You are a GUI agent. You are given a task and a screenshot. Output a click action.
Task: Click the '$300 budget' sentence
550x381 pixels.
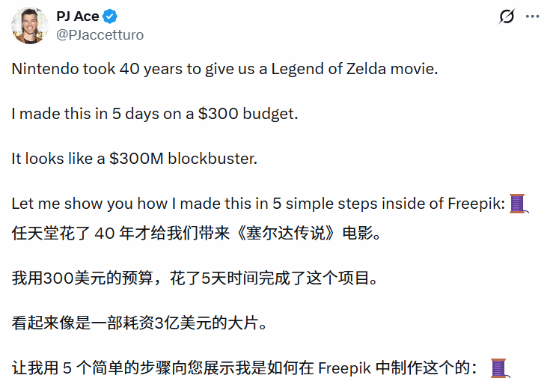pos(155,114)
